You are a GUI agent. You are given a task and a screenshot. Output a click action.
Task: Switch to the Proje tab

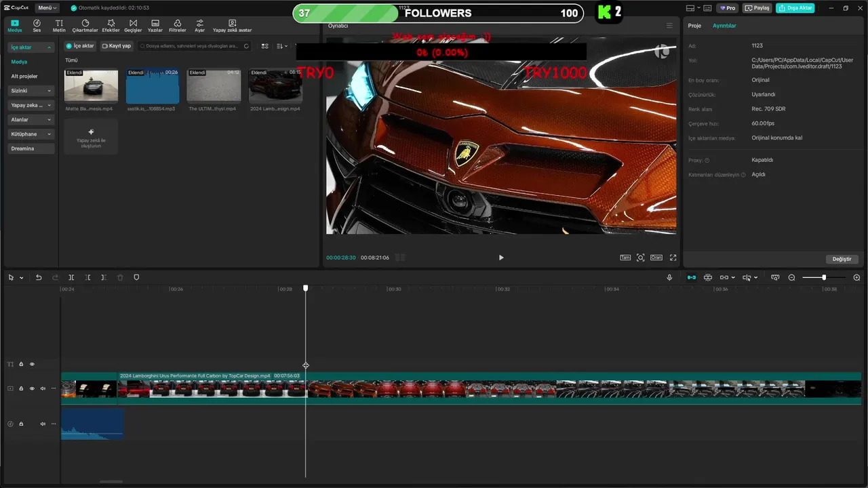694,26
